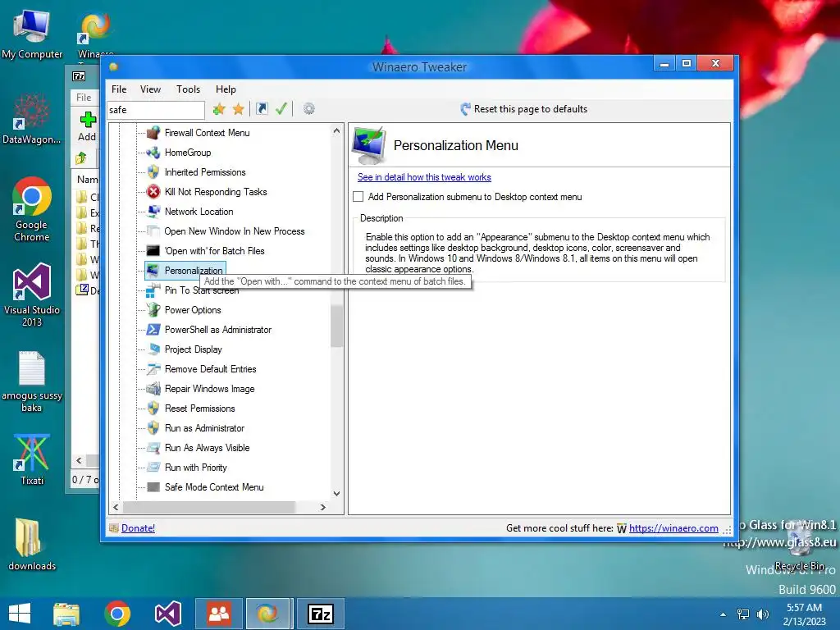Click the Open New Window In New Process icon

153,231
